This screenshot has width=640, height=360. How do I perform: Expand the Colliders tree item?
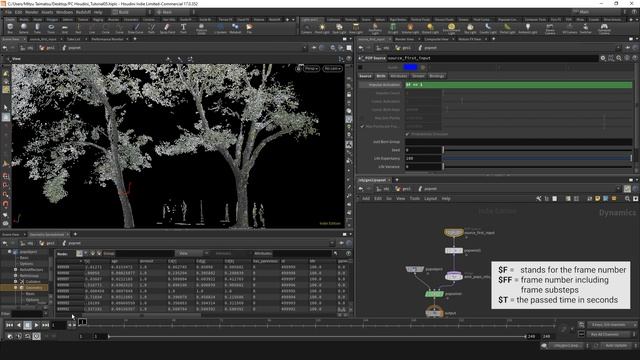(16, 281)
